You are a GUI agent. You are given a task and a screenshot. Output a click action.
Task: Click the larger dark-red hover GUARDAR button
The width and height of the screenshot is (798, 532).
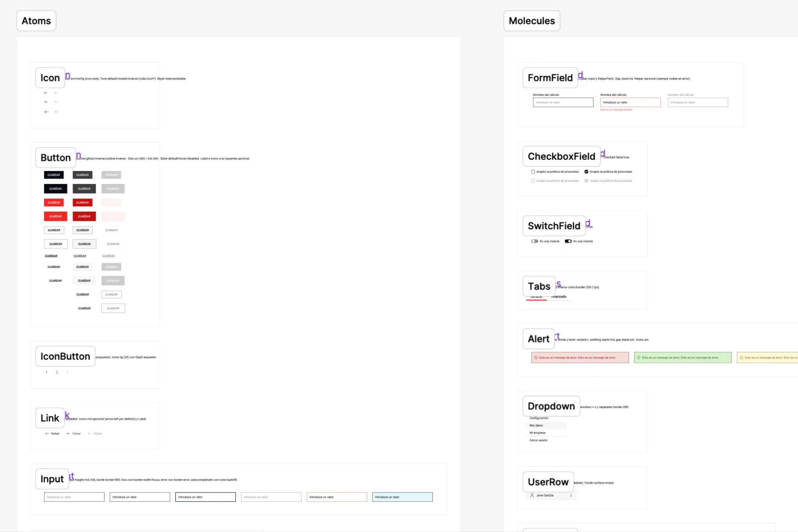coord(84,216)
